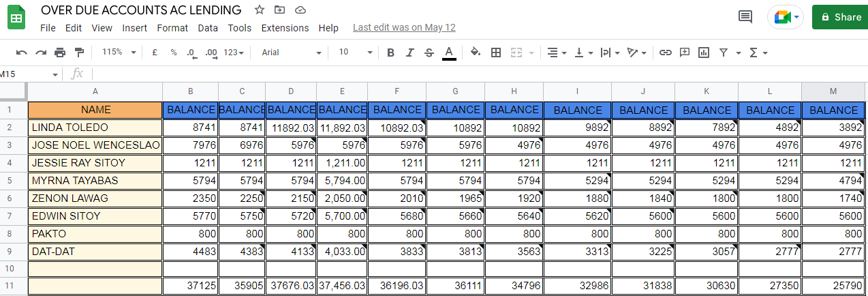868x296 pixels.
Task: Insert a chart
Action: (x=704, y=53)
